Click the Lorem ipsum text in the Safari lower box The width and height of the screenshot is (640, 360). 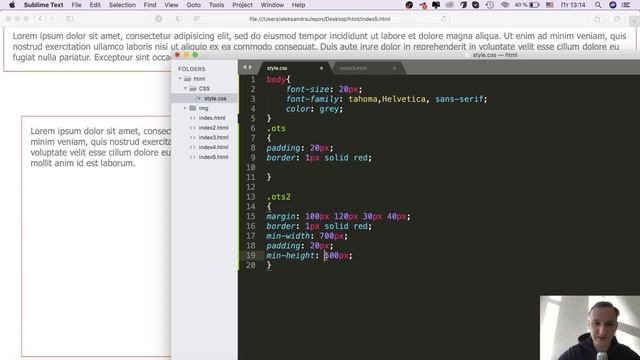tap(100, 147)
